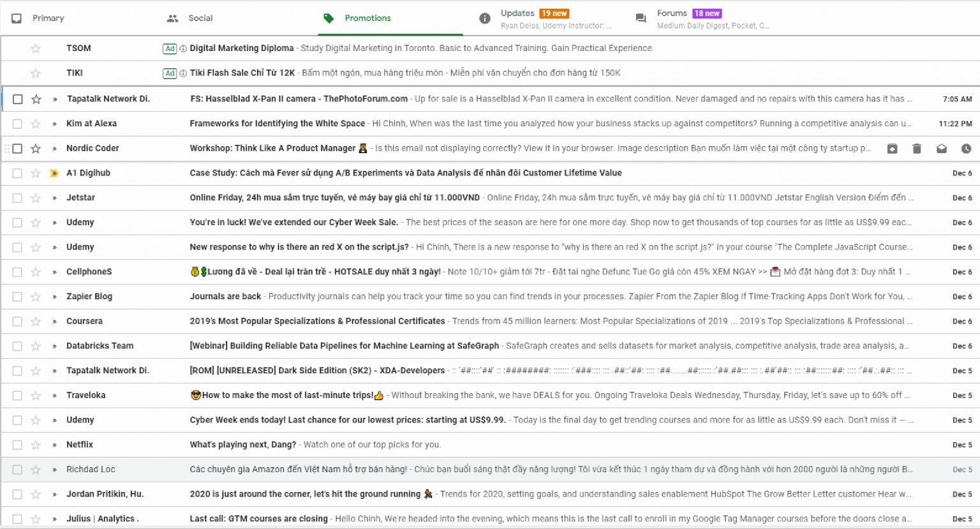Open the Webinar Building Reliable Data Pipelines email
The image size is (980, 529).
490,346
